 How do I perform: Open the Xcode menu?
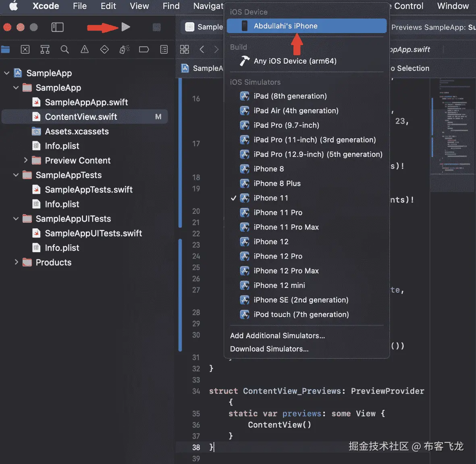coord(46,6)
